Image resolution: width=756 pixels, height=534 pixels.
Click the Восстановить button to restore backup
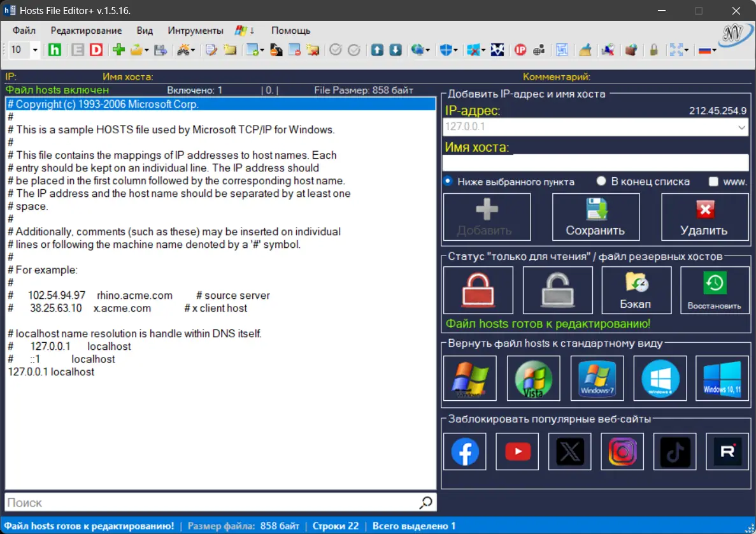click(714, 290)
